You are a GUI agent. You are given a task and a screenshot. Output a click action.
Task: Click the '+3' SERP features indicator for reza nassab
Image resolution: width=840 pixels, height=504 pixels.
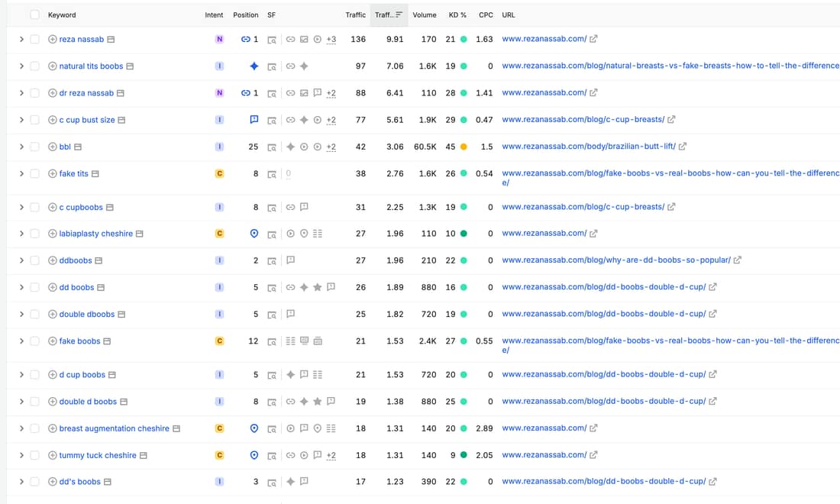(331, 39)
